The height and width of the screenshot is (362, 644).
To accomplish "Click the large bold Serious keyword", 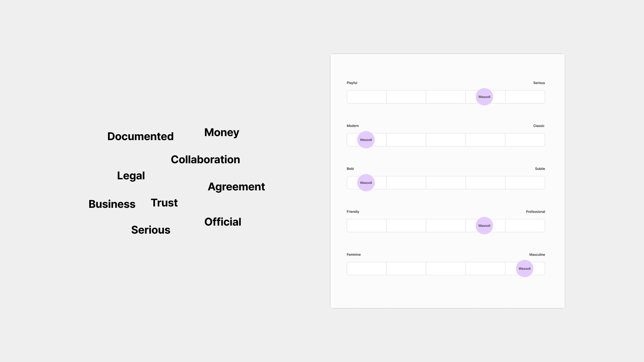I will click(151, 230).
